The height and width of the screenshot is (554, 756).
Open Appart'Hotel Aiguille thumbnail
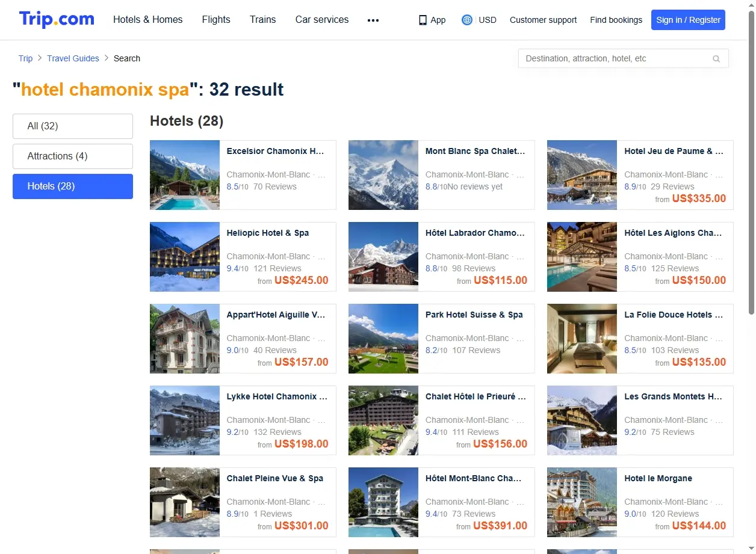[x=185, y=339]
